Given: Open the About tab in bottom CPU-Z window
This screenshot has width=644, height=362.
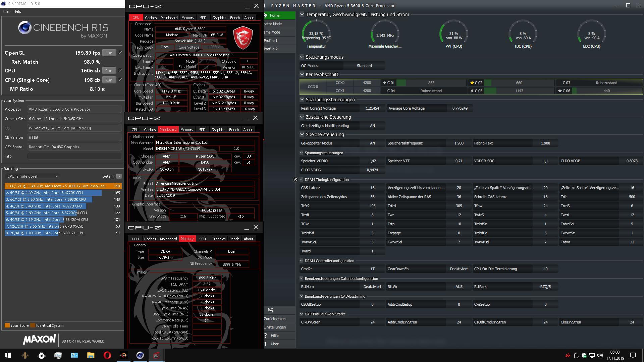Looking at the screenshot, I should tap(249, 239).
